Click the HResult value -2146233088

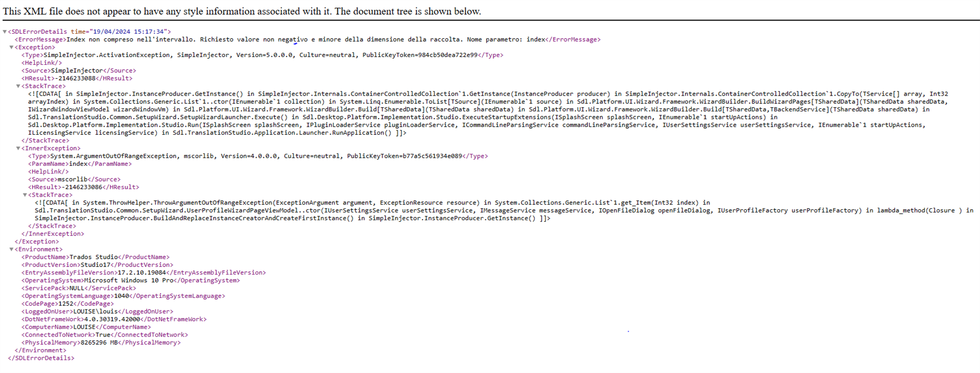coord(76,78)
